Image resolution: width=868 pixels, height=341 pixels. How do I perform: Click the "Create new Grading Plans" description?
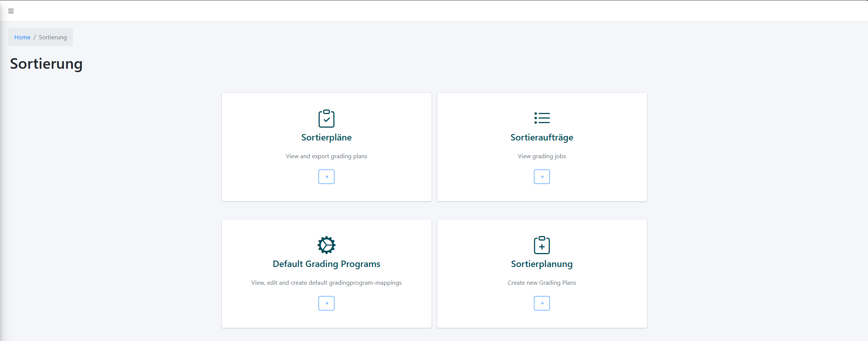tap(542, 283)
